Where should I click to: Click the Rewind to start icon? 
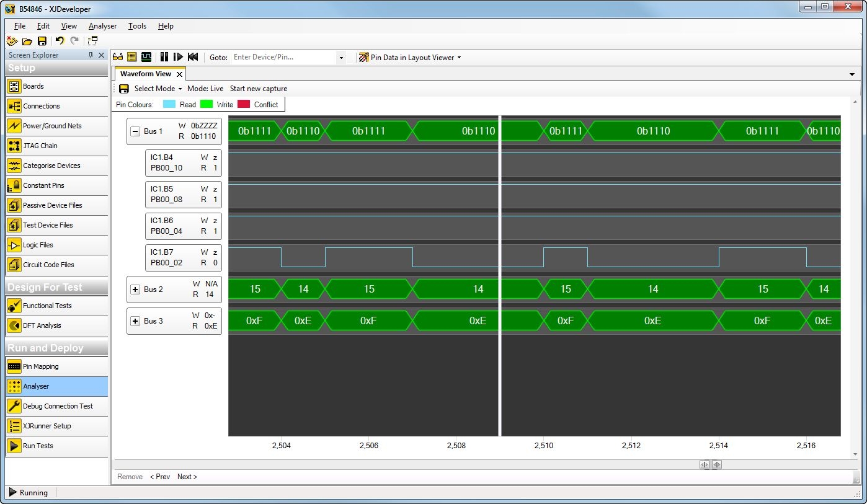tap(193, 57)
